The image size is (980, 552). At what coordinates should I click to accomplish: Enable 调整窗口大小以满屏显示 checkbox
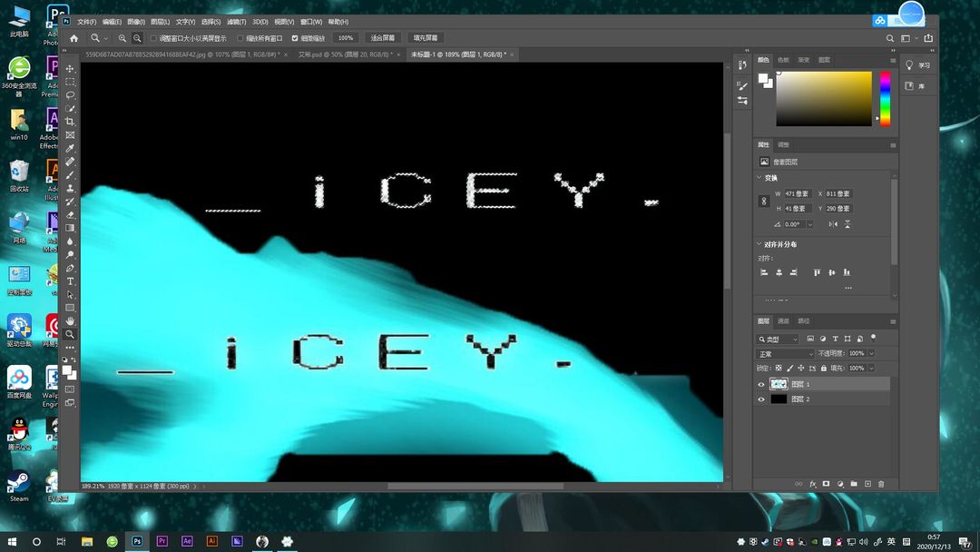(153, 38)
